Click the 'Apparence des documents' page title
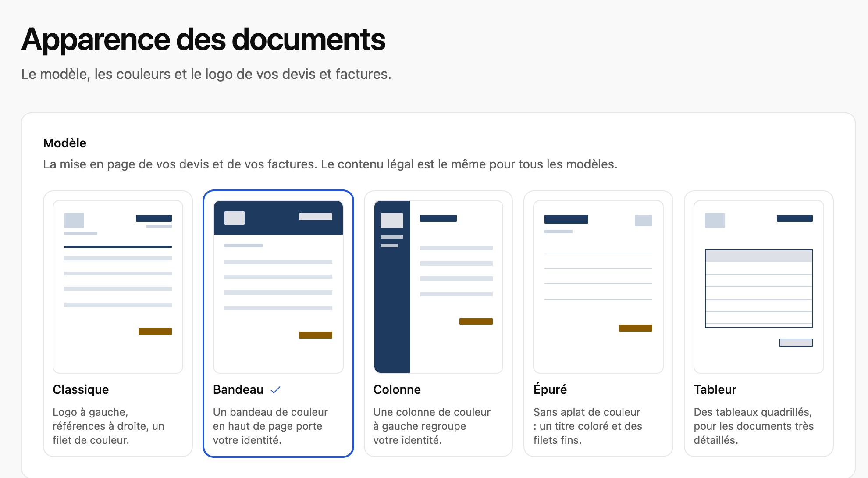 point(203,39)
